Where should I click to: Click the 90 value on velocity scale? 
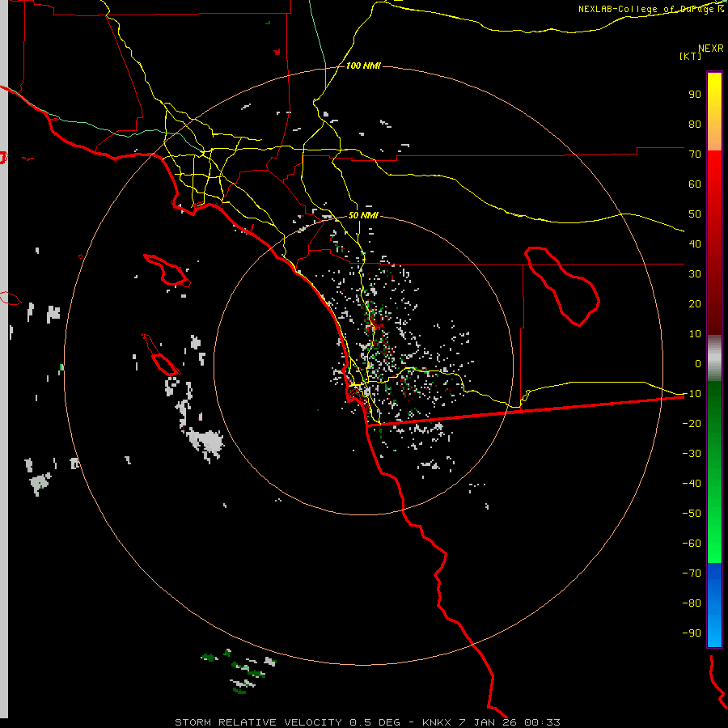(695, 95)
